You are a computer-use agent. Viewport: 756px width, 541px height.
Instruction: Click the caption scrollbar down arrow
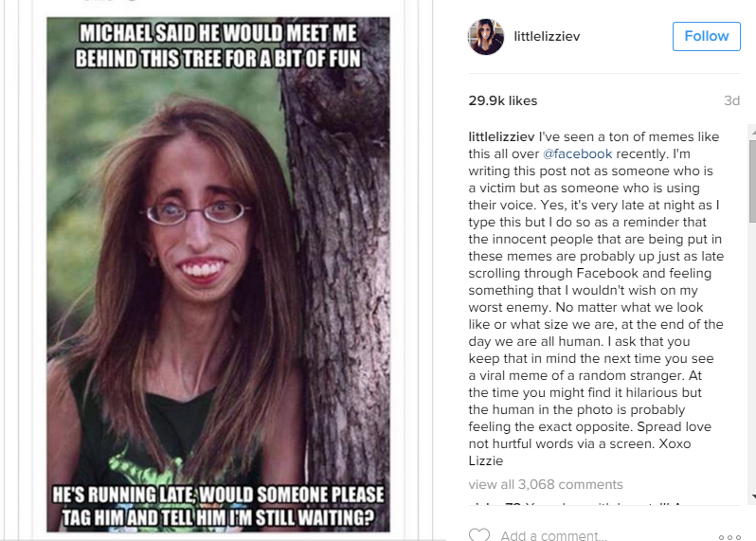752,496
